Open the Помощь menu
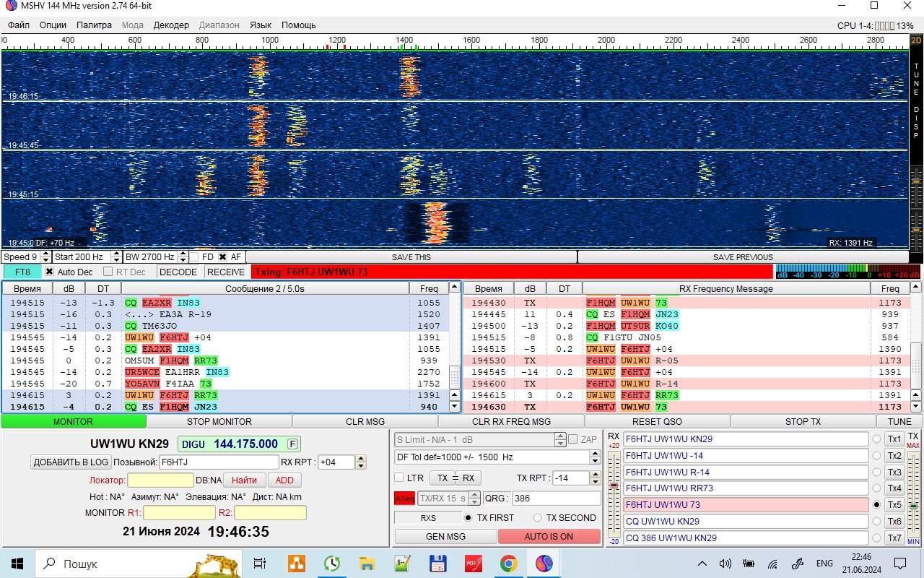 (x=299, y=25)
